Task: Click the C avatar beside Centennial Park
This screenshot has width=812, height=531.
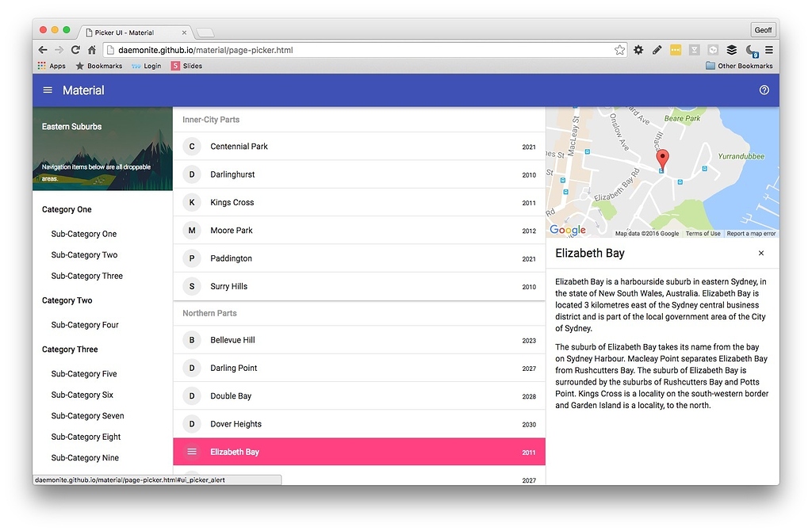Action: click(x=191, y=147)
